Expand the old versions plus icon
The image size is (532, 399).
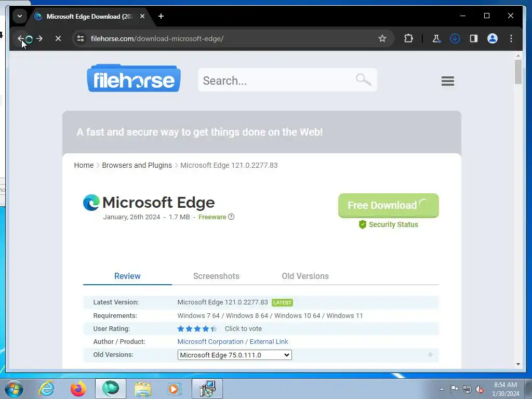click(430, 354)
